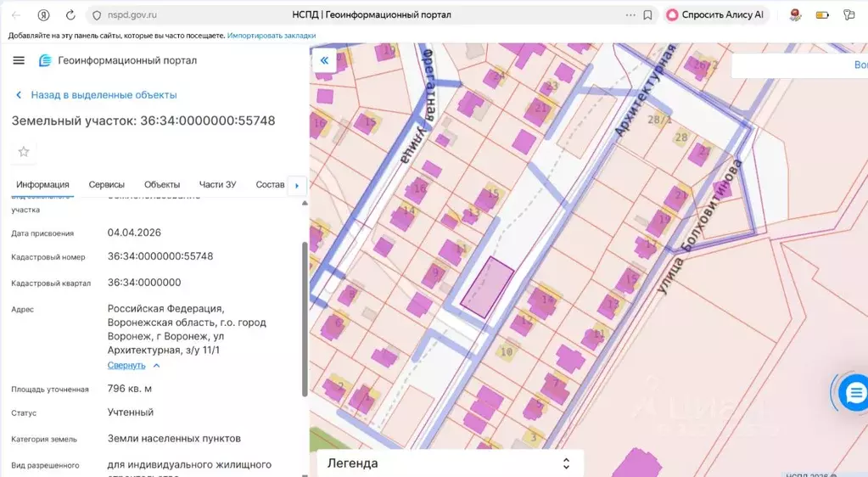This screenshot has height=477, width=868.
Task: Click the Геоинформационный портал logo icon
Action: point(45,60)
